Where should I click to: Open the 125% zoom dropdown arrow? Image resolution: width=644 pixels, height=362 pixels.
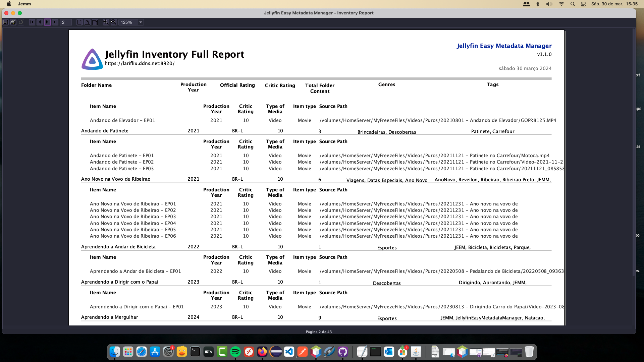[x=141, y=22]
